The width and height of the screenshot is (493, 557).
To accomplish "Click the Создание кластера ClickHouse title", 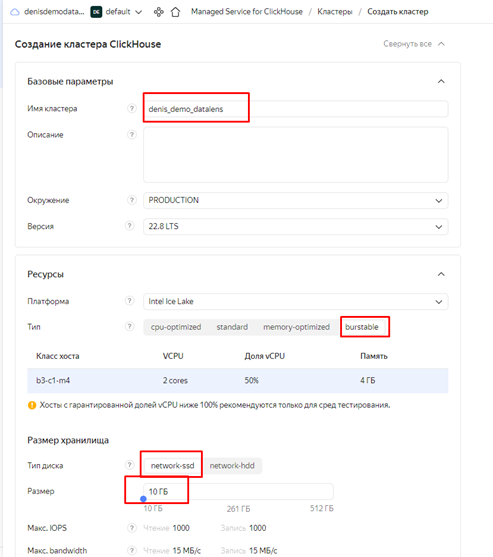I will (x=88, y=44).
